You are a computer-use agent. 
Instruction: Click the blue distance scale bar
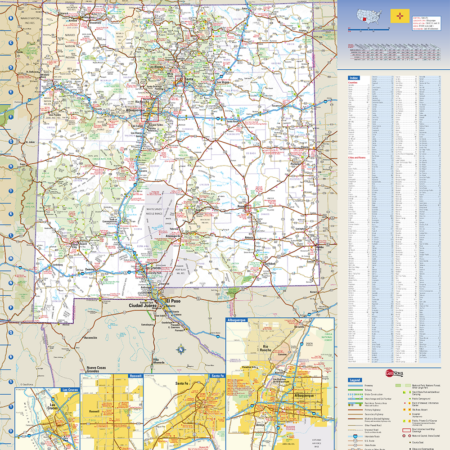click(x=369, y=29)
